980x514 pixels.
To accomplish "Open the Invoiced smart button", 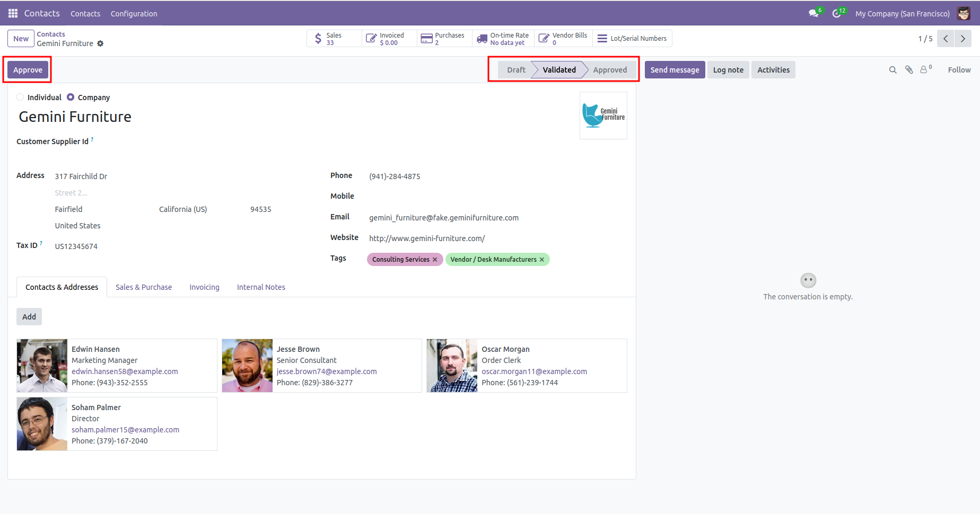I will tap(389, 39).
